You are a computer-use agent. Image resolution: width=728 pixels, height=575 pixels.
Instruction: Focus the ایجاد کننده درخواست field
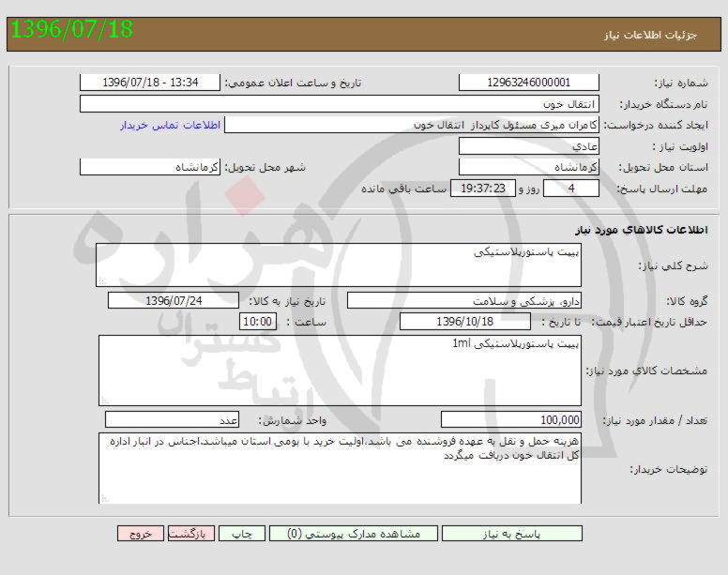pos(413,126)
